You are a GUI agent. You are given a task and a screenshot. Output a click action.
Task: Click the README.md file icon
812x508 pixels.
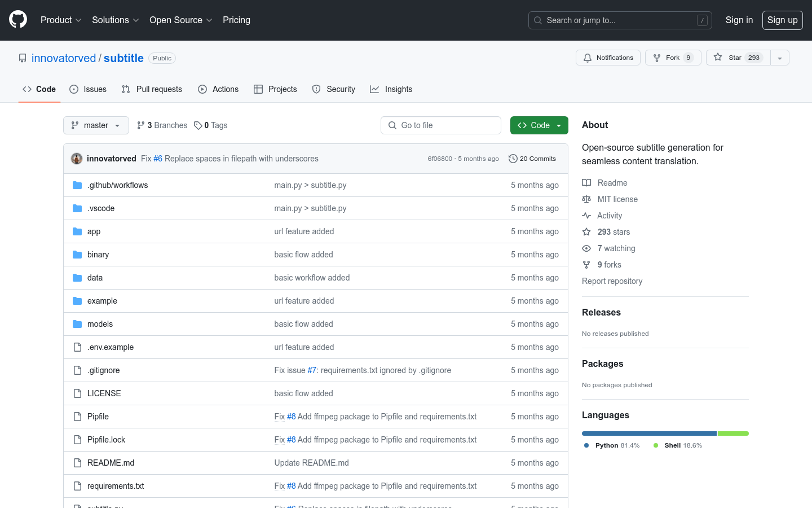tap(77, 463)
